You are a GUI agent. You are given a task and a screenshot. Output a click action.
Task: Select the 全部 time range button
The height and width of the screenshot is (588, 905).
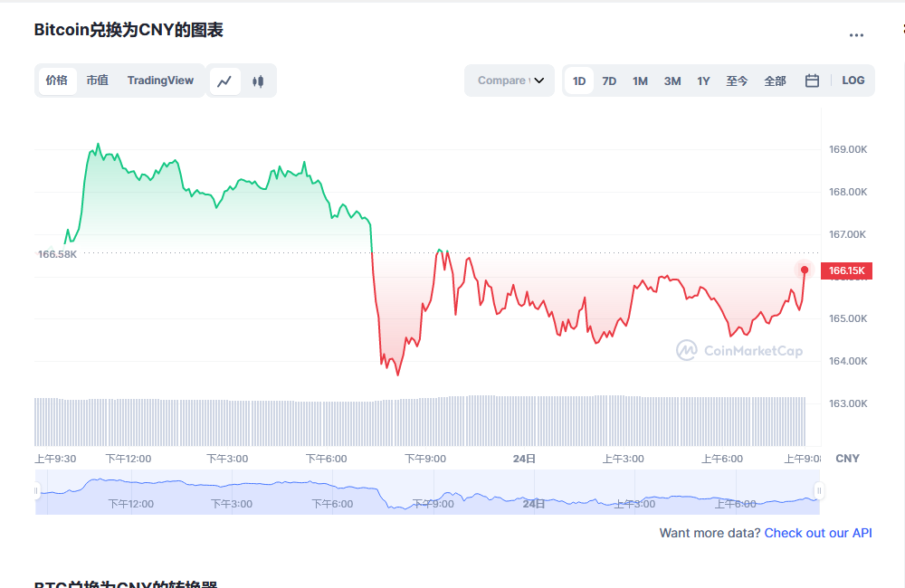click(775, 81)
